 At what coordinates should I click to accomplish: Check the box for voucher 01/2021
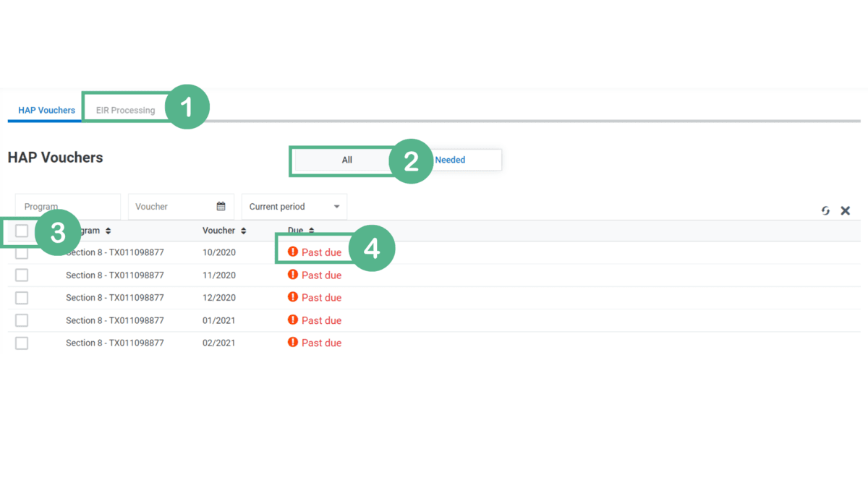click(22, 320)
